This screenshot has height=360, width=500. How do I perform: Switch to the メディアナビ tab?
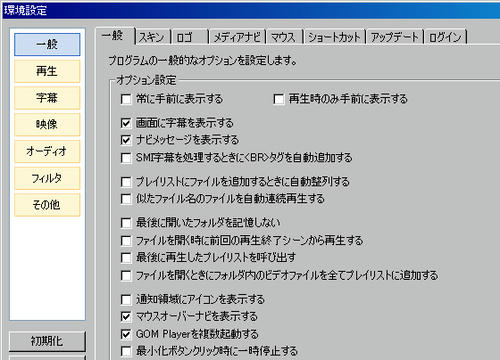pyautogui.click(x=237, y=37)
